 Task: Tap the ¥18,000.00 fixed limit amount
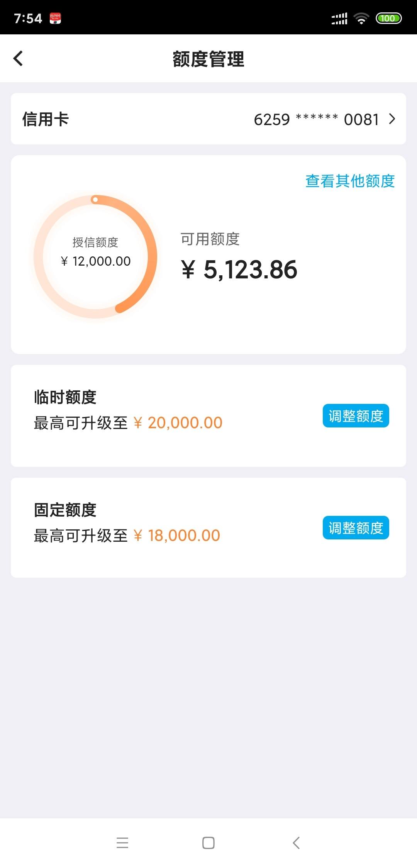pyautogui.click(x=177, y=536)
